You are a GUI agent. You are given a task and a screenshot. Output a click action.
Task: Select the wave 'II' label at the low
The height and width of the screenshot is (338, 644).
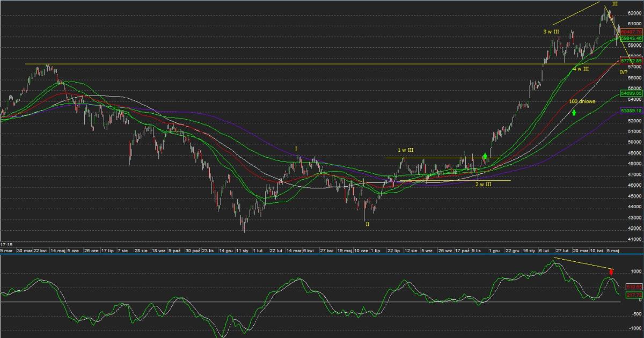coord(367,224)
